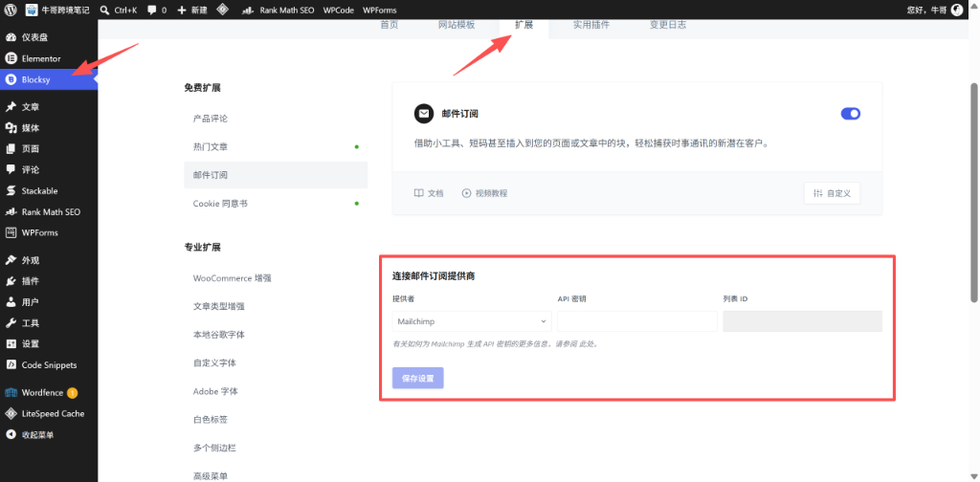The height and width of the screenshot is (482, 980).
Task: Open the Ctrl+K search in admin bar
Action: click(118, 10)
